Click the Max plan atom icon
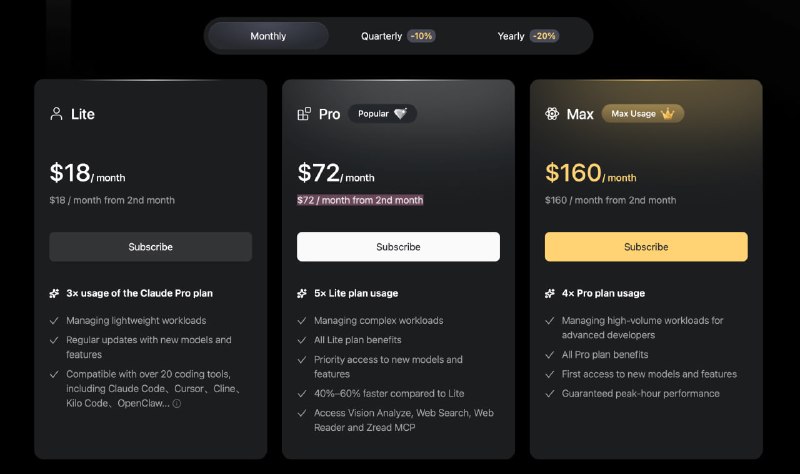 point(552,114)
